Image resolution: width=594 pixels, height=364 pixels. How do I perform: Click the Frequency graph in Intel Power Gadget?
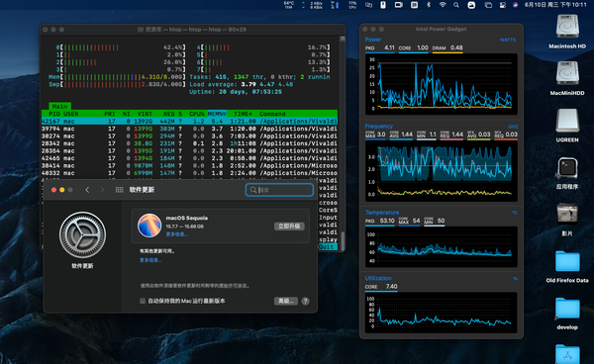(x=441, y=171)
